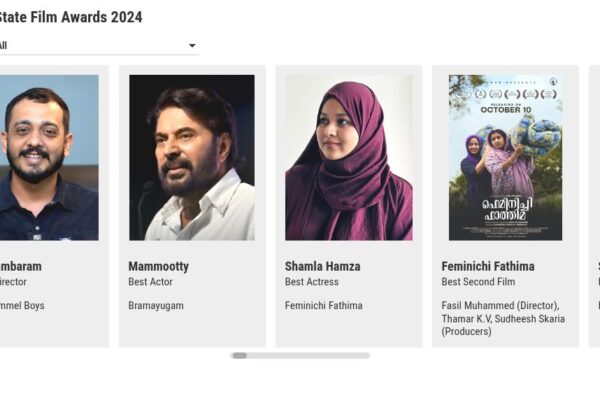Click the "Best Actor" award label
The image size is (600, 400).
click(x=153, y=283)
